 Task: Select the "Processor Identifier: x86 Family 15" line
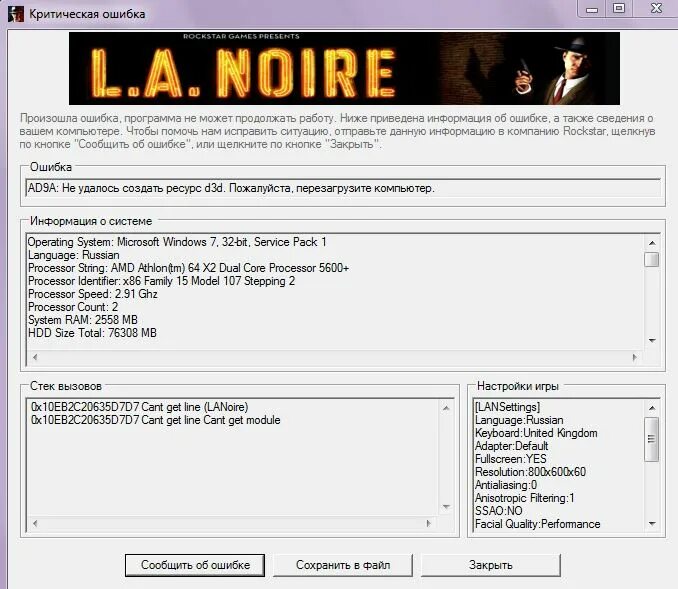point(161,281)
